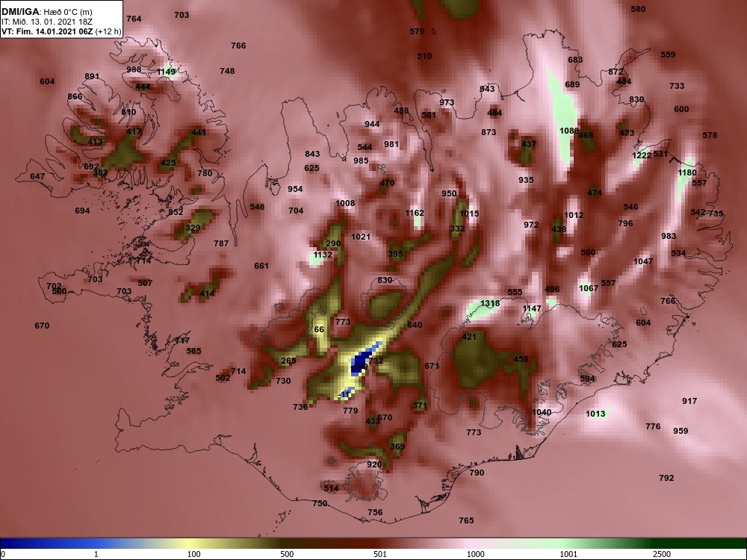Click the 917 height value
The width and height of the screenshot is (747, 560).
pyautogui.click(x=689, y=402)
